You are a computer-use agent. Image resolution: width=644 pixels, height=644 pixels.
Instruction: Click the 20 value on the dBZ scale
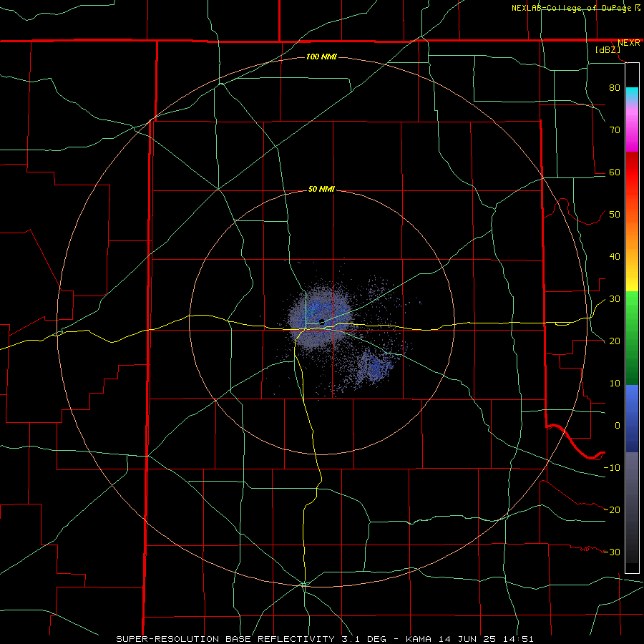point(615,341)
